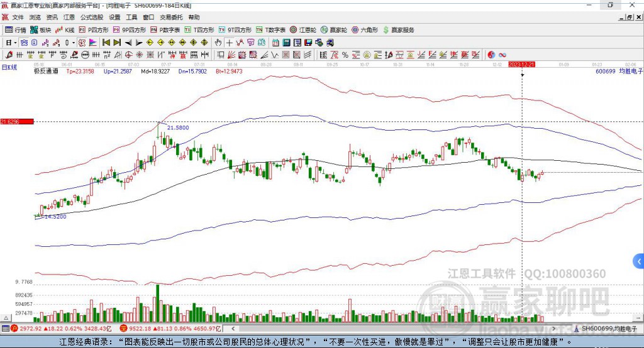The image size is (644, 348).
Task: Open the 公式选股 menu
Action: pos(92,17)
